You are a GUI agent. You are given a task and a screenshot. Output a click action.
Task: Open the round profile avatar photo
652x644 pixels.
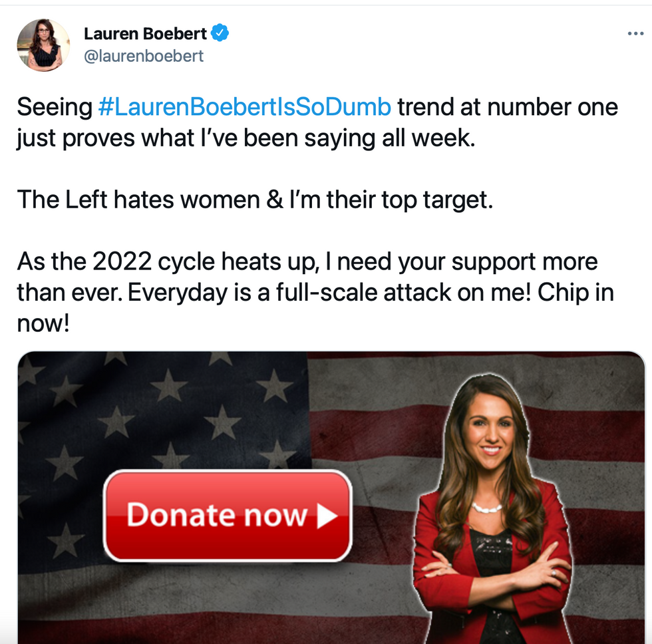coord(43,45)
